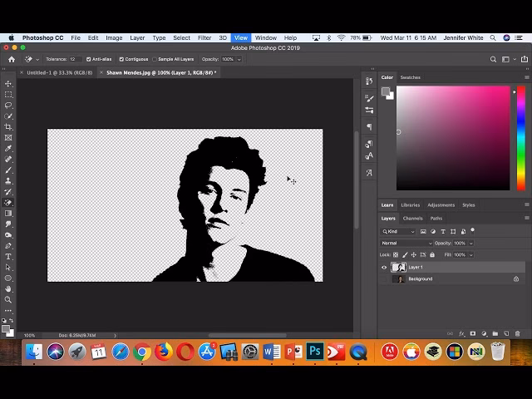Open the Adjustments tab
The height and width of the screenshot is (399, 532).
click(x=441, y=205)
